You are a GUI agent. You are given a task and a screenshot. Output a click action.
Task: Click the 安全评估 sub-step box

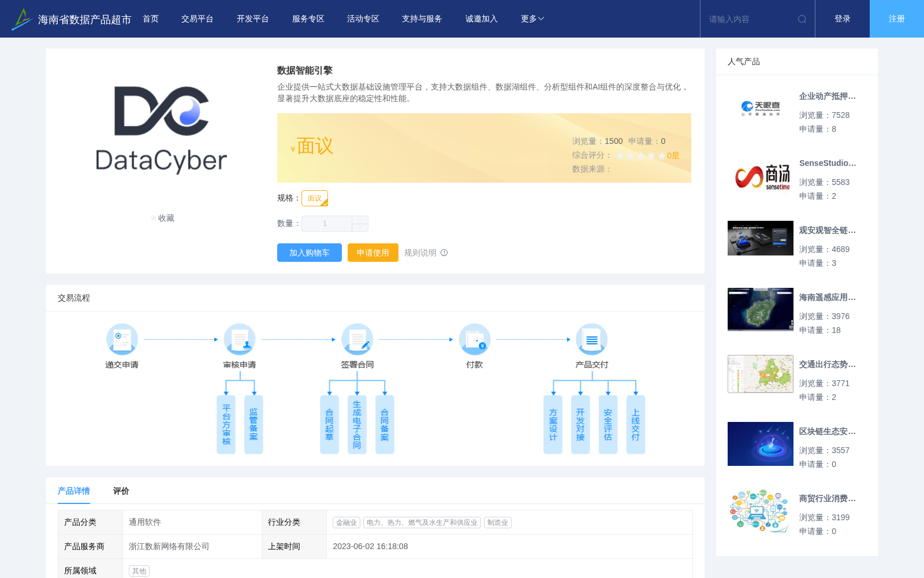tap(608, 425)
